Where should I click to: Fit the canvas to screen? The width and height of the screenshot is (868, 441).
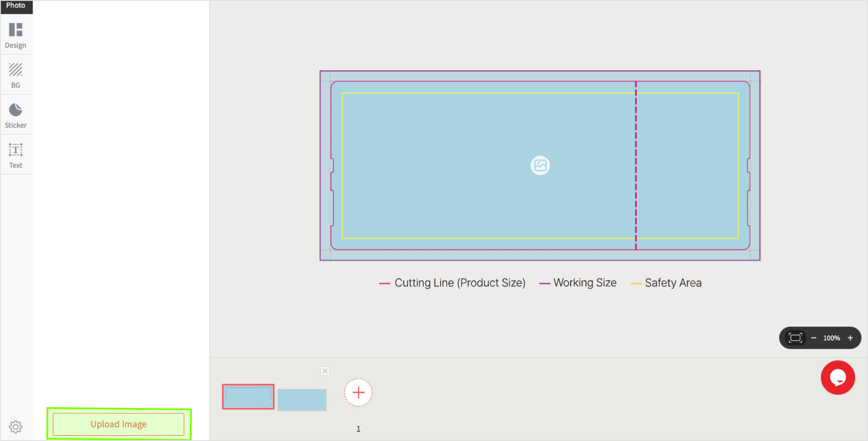point(795,338)
